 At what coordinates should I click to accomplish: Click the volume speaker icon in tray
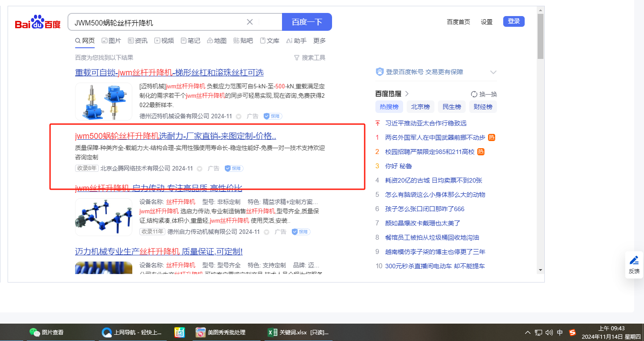(x=549, y=333)
